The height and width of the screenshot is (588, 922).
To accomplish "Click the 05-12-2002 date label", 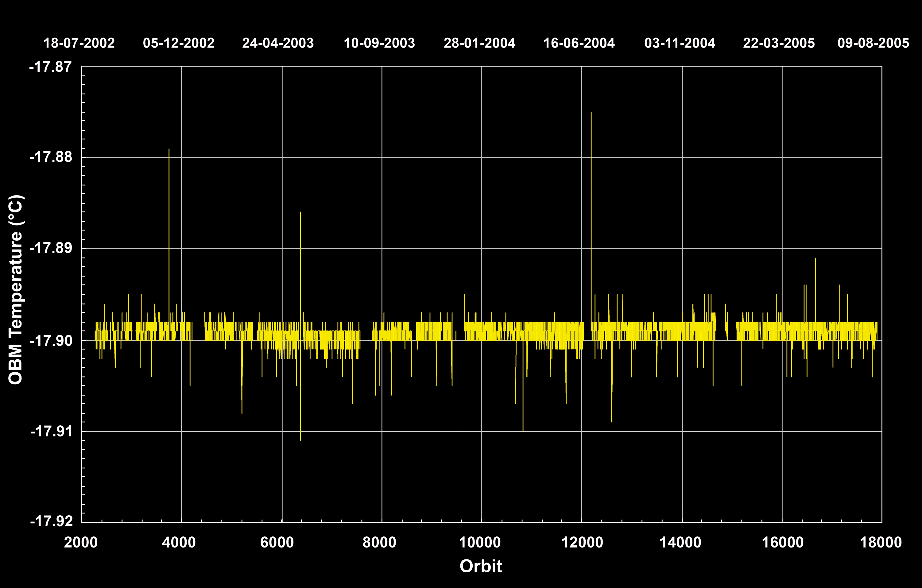I will tap(178, 43).
